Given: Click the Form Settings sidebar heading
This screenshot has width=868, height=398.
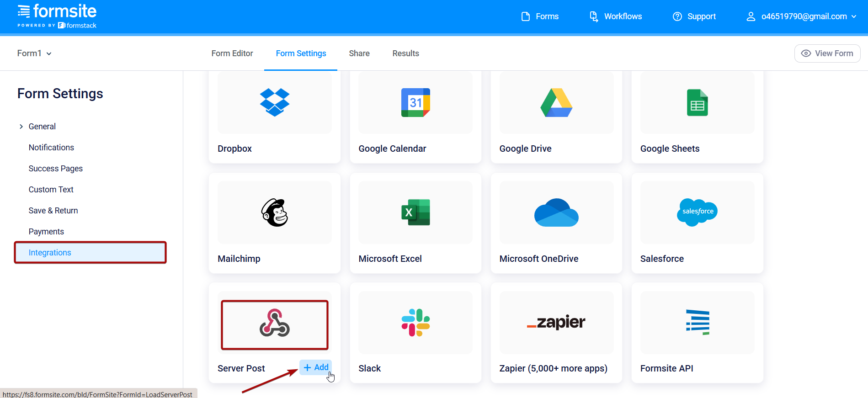Looking at the screenshot, I should click(x=60, y=94).
